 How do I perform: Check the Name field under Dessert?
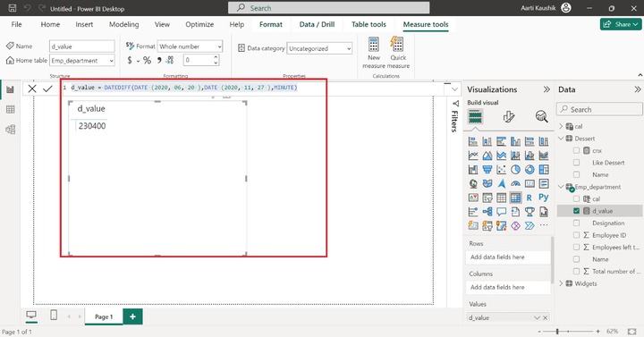pos(576,174)
